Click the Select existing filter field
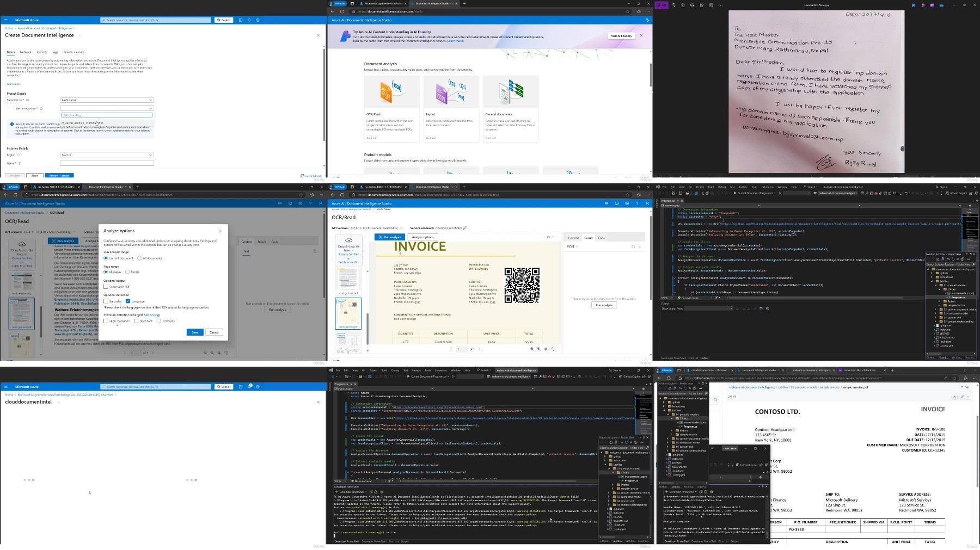This screenshot has height=550, width=980. (x=107, y=115)
